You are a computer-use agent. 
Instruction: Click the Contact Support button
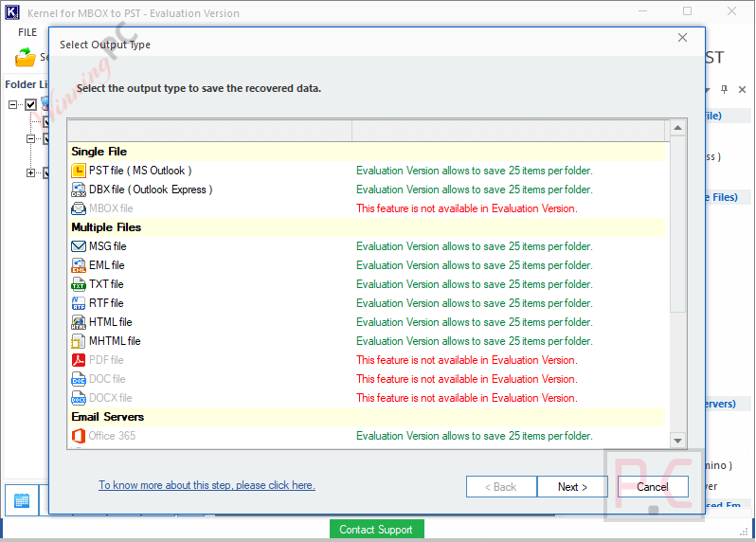(x=376, y=530)
